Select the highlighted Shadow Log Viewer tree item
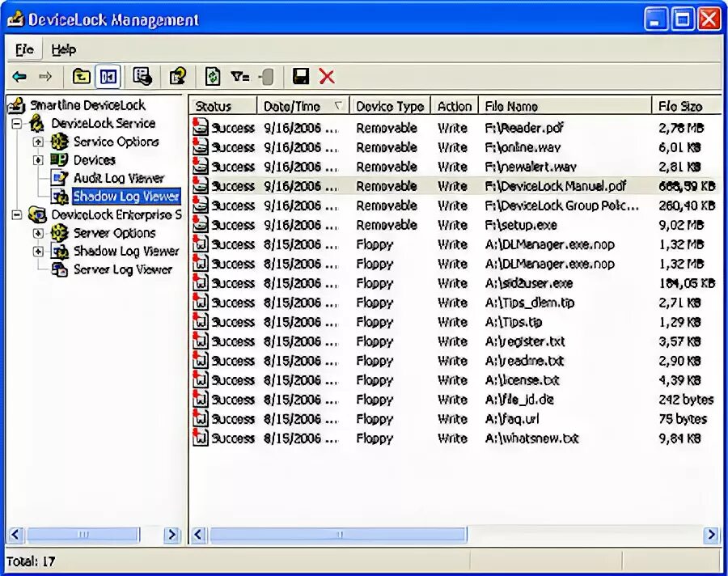The height and width of the screenshot is (576, 728). (126, 197)
